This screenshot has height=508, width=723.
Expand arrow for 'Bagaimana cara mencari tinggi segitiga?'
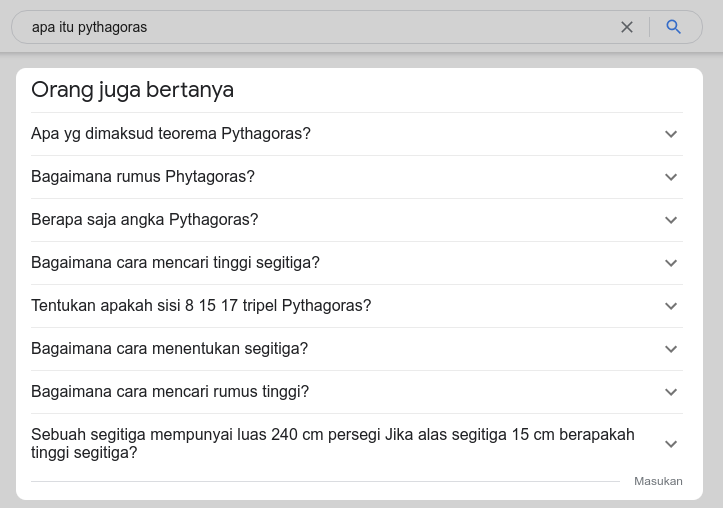click(671, 263)
